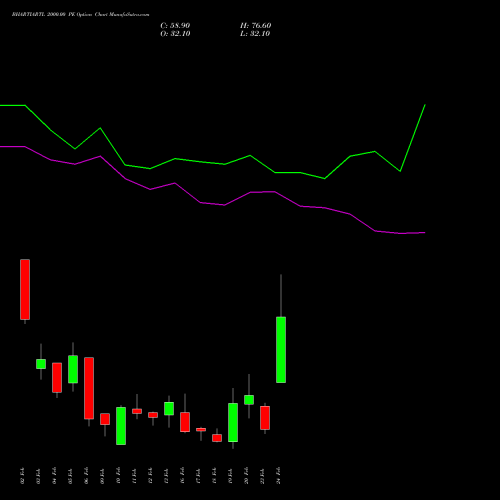
Task: Click the '20 Feb' date label
Action: click(246, 476)
